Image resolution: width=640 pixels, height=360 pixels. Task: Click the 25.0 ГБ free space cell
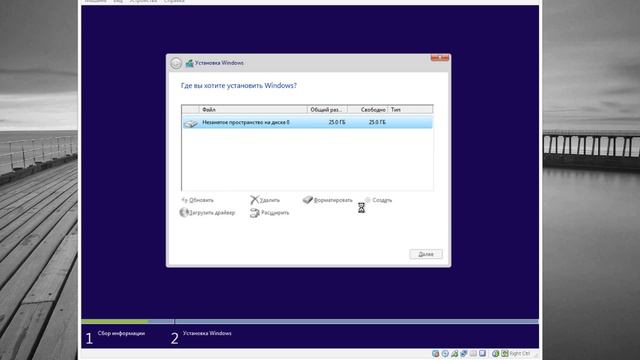pyautogui.click(x=377, y=122)
